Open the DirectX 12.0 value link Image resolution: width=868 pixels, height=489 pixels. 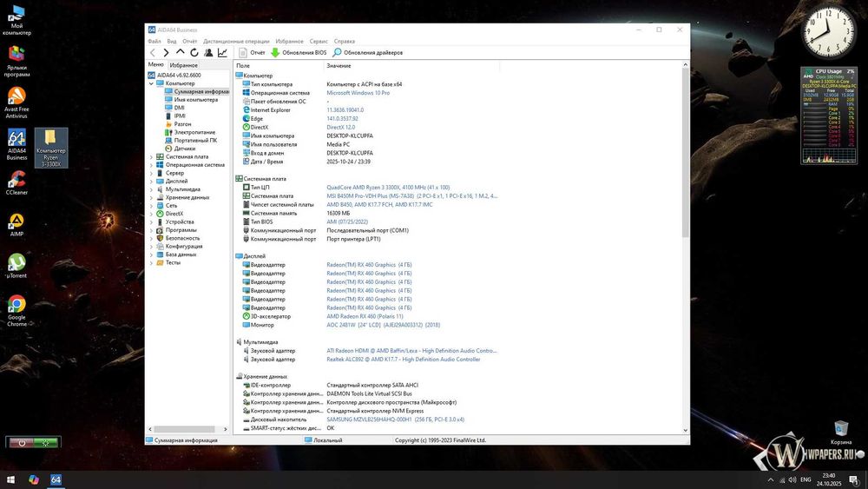point(341,128)
